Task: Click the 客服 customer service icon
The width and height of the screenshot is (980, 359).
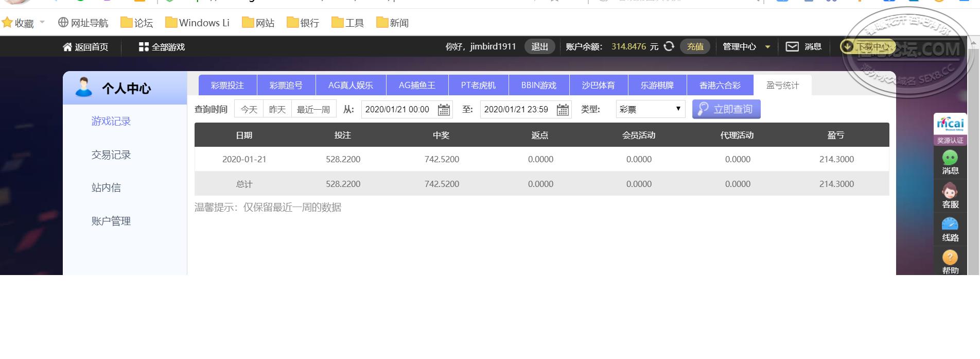Action: click(950, 191)
